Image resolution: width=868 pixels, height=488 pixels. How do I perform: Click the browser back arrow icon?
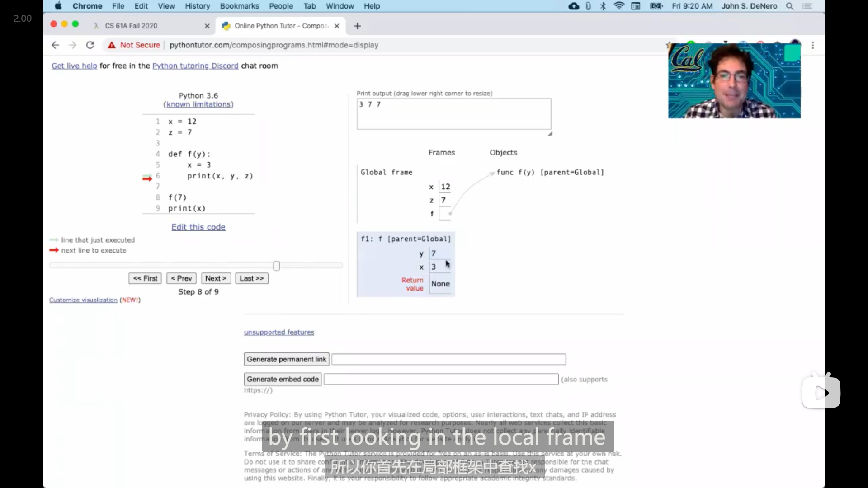point(55,45)
